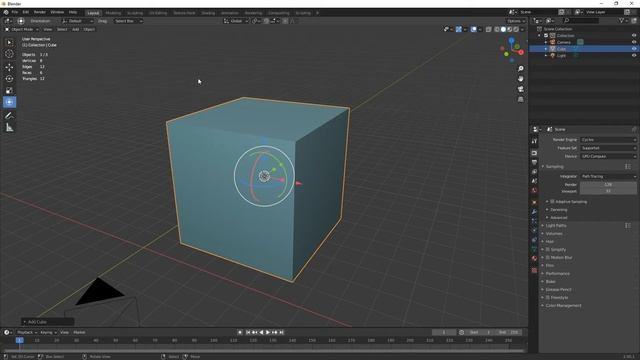The width and height of the screenshot is (640, 360).
Task: Open the Edit menu
Action: (x=26, y=13)
